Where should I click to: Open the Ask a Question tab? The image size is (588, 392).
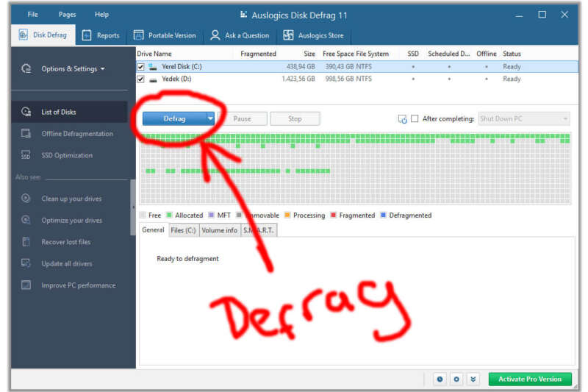(240, 35)
